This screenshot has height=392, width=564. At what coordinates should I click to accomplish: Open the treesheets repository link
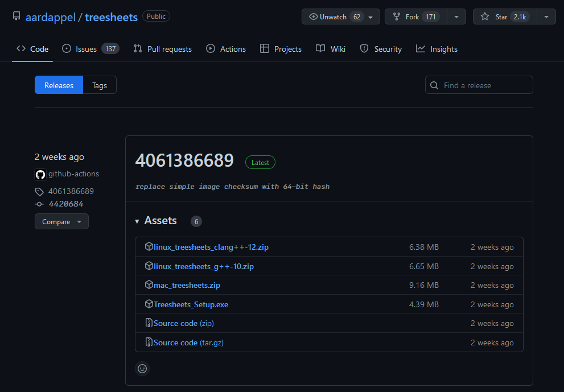click(111, 17)
